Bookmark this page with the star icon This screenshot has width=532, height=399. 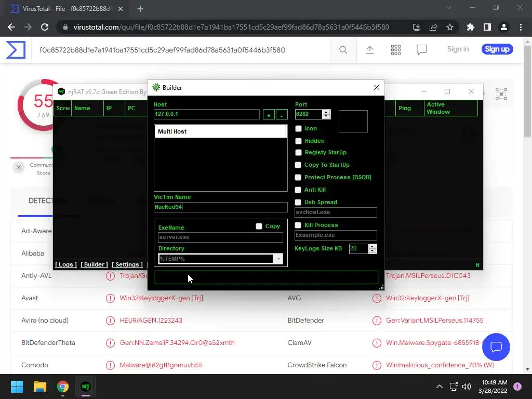tap(450, 27)
